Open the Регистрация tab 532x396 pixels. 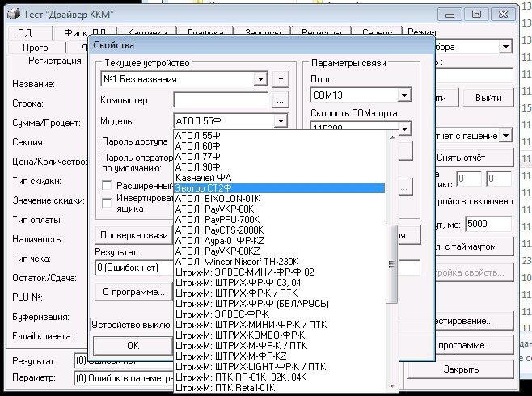click(54, 61)
